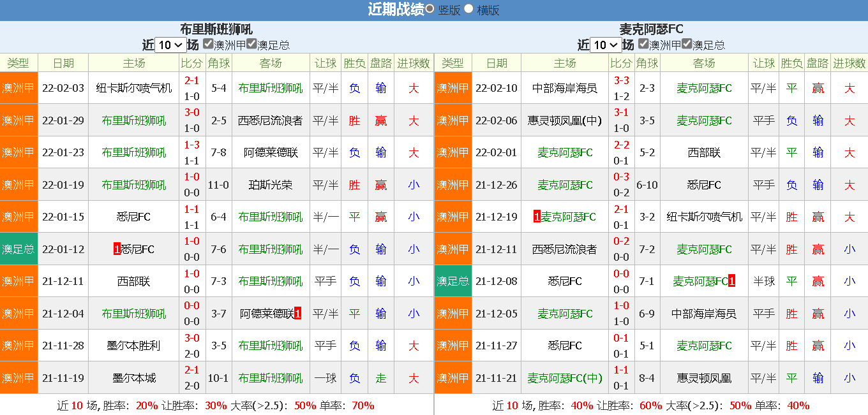Click date 22-02-06 in right table

497,120
